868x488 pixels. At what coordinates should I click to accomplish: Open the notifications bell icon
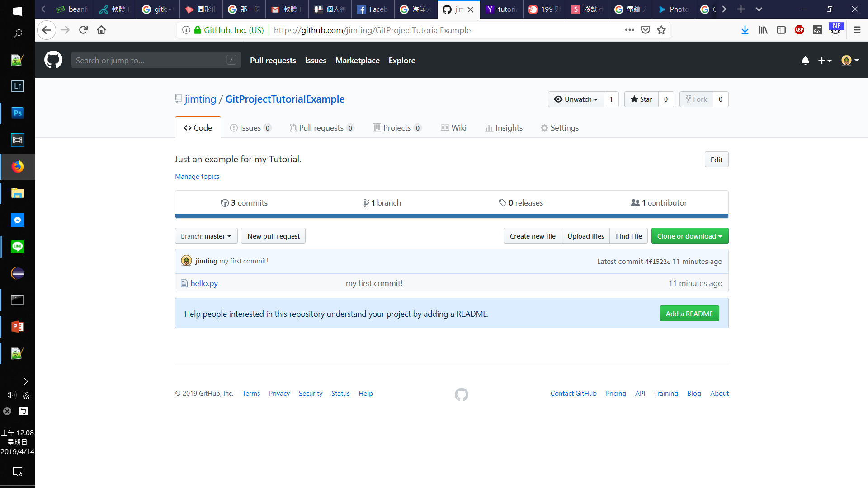pos(805,61)
